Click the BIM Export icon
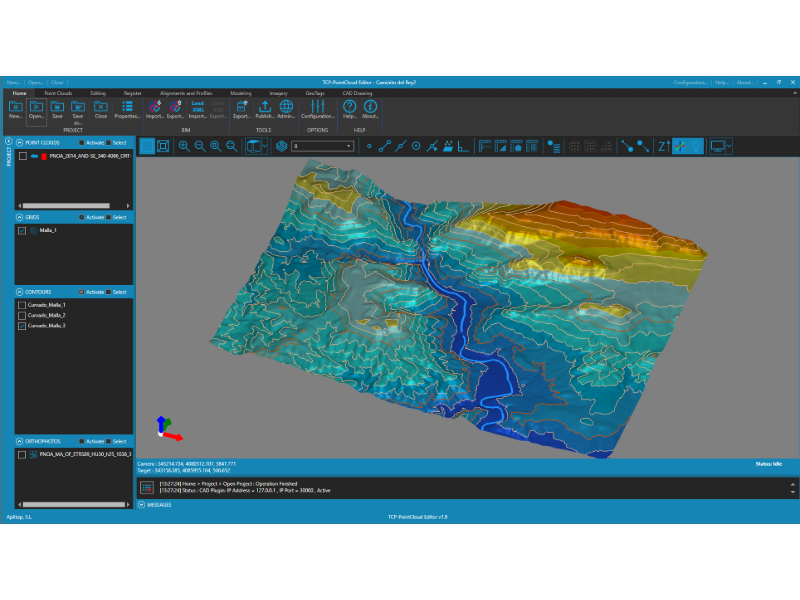The width and height of the screenshot is (800, 600). coord(175,106)
